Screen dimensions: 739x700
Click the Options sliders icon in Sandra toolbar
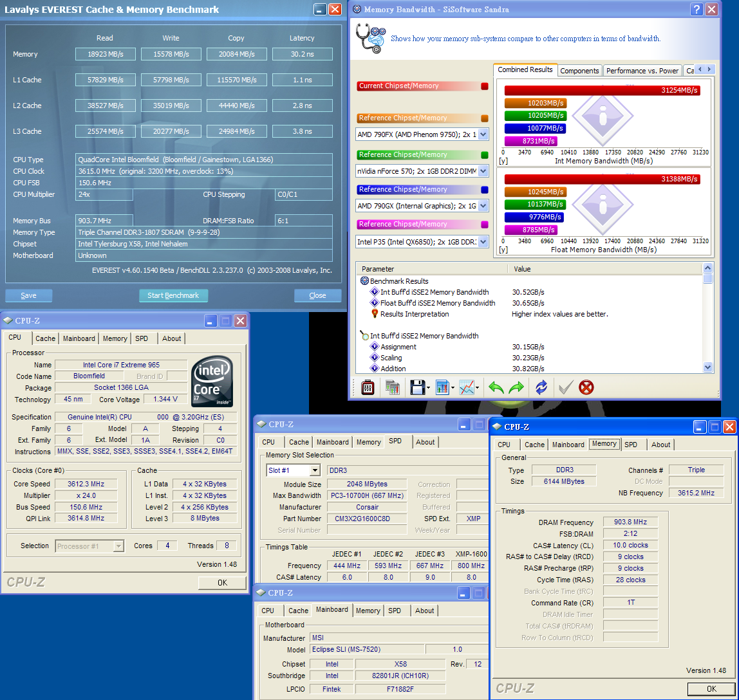368,387
